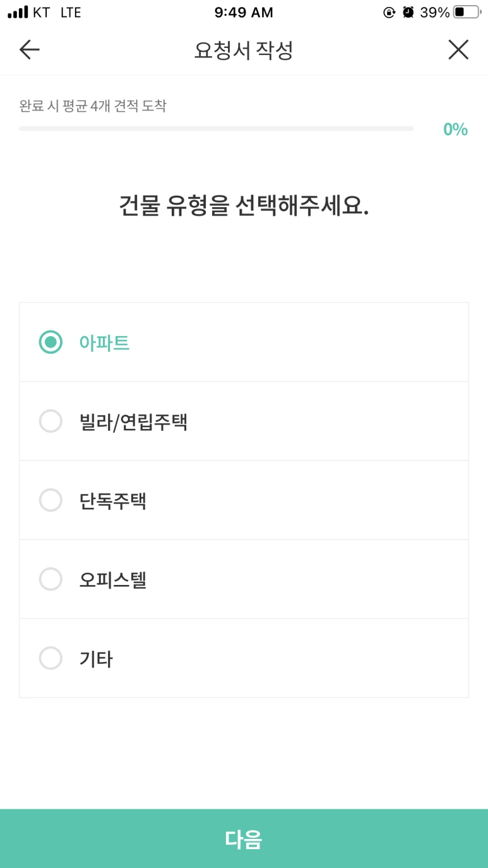Screen dimensions: 488x868
Task: Tap the 오피스텔 option text
Action: coord(112,580)
